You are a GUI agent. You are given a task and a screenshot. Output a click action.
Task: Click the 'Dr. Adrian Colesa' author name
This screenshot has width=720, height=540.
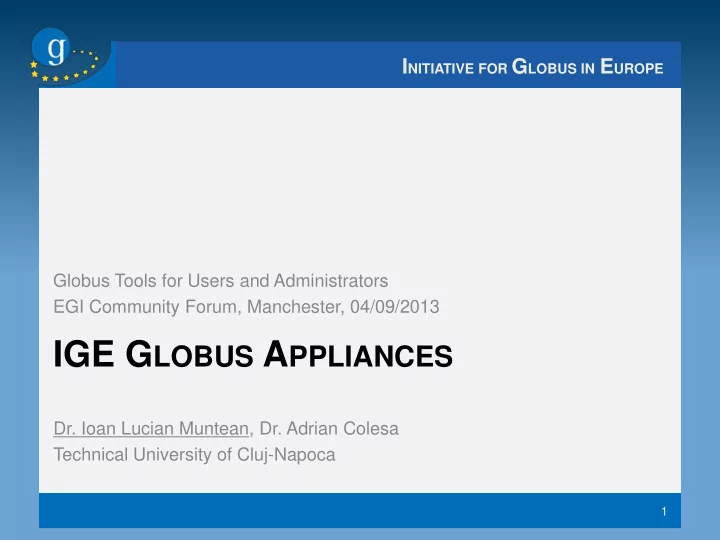pos(329,428)
